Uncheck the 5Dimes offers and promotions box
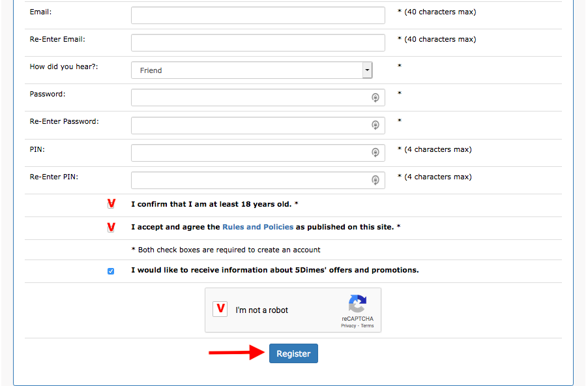 [111, 271]
